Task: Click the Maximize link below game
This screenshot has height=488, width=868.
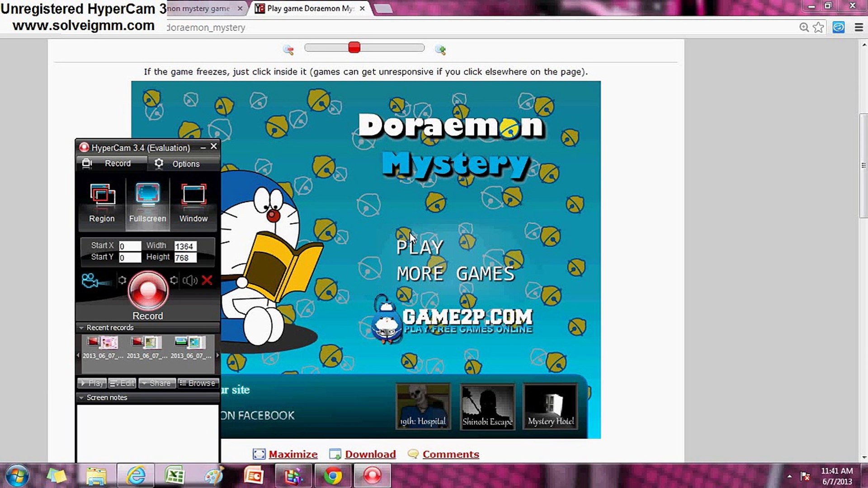Action: [293, 455]
